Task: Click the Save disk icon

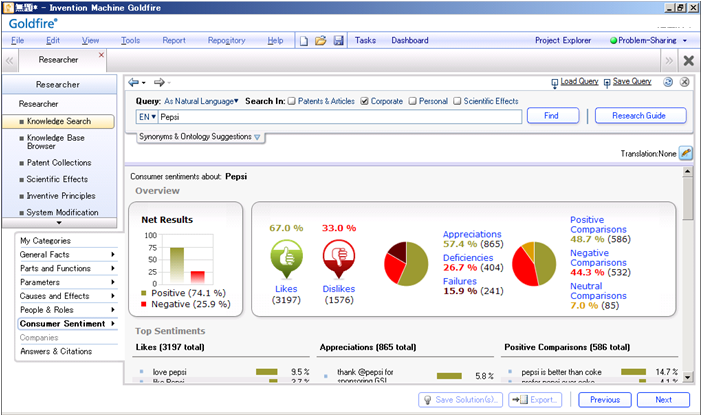Action: [x=338, y=41]
